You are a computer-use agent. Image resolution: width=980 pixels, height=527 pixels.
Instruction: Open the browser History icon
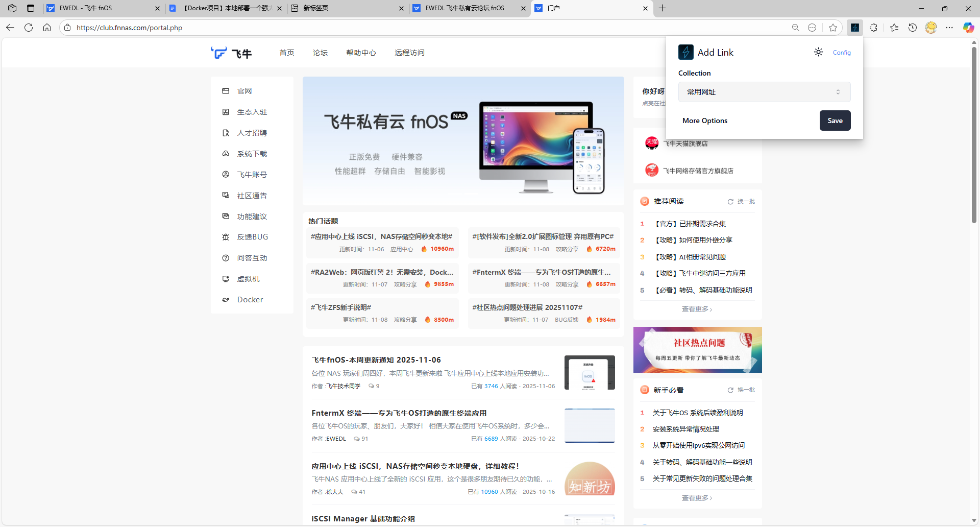pos(913,28)
